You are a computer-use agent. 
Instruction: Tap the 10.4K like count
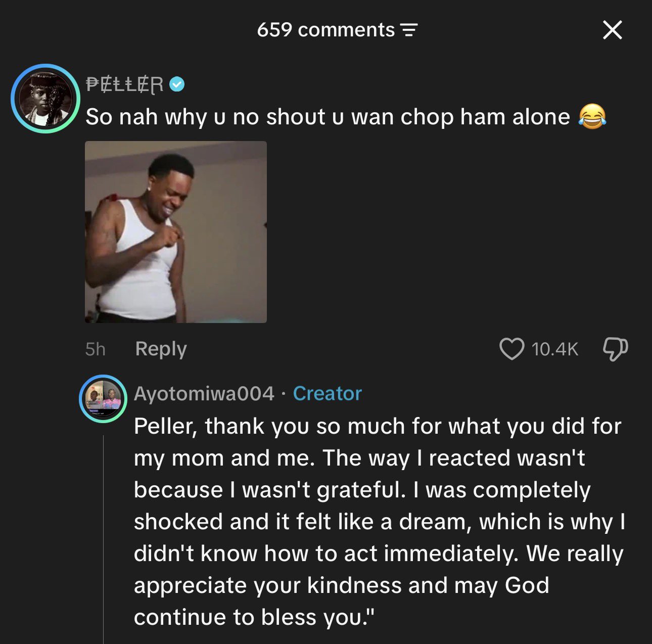tap(554, 349)
